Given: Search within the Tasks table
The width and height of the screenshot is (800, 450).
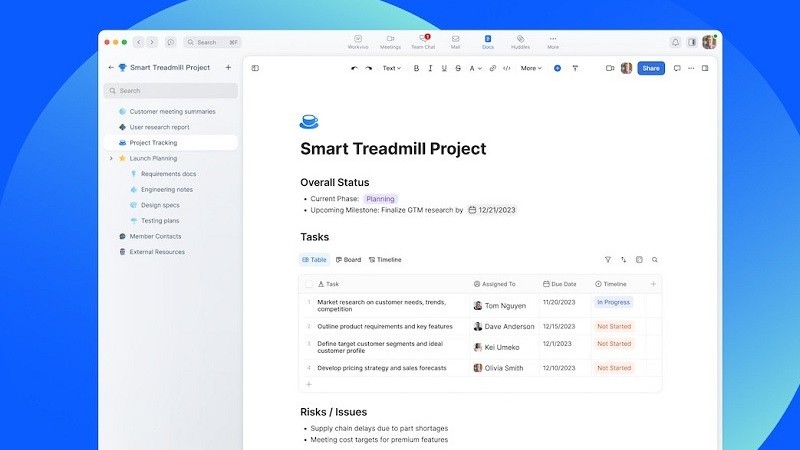Looking at the screenshot, I should tap(655, 260).
